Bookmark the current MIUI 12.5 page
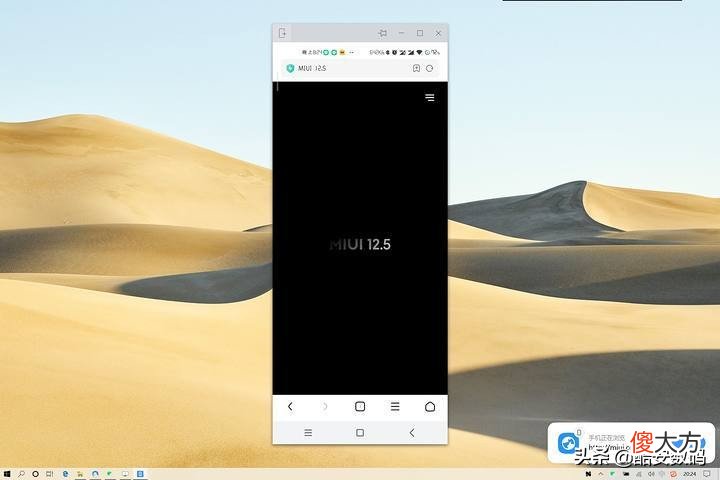This screenshot has height=480, width=720. pos(416,68)
